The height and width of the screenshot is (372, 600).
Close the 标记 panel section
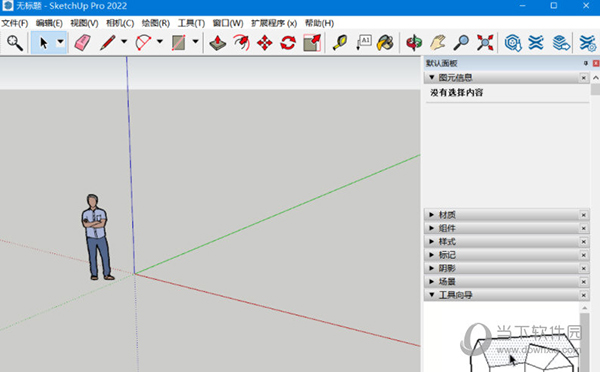(584, 255)
